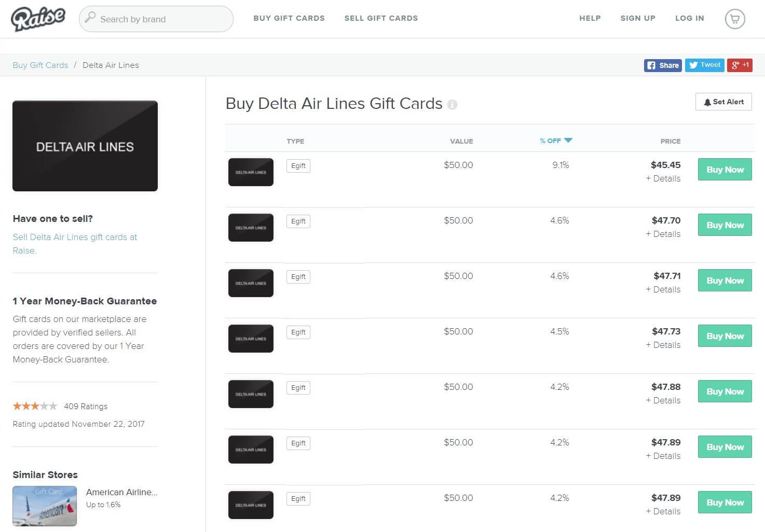The height and width of the screenshot is (532, 765).
Task: Tweet this page via the Twitter button
Action: pos(704,65)
